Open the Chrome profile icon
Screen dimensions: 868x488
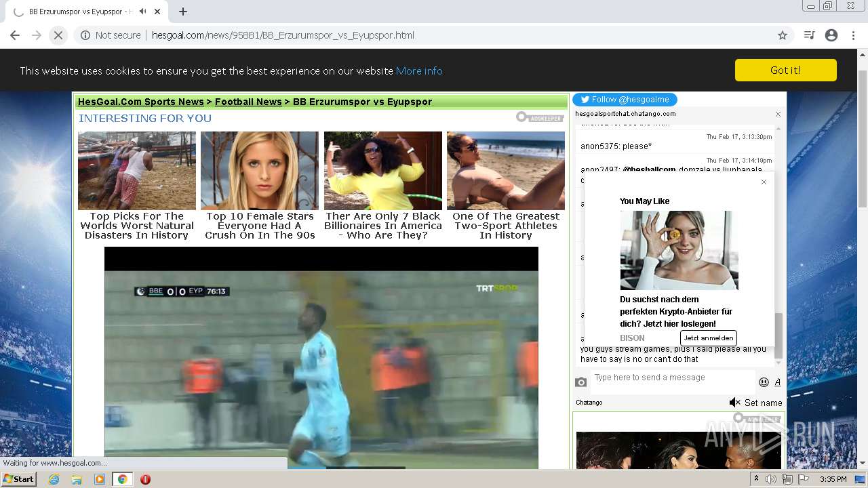pyautogui.click(x=831, y=35)
